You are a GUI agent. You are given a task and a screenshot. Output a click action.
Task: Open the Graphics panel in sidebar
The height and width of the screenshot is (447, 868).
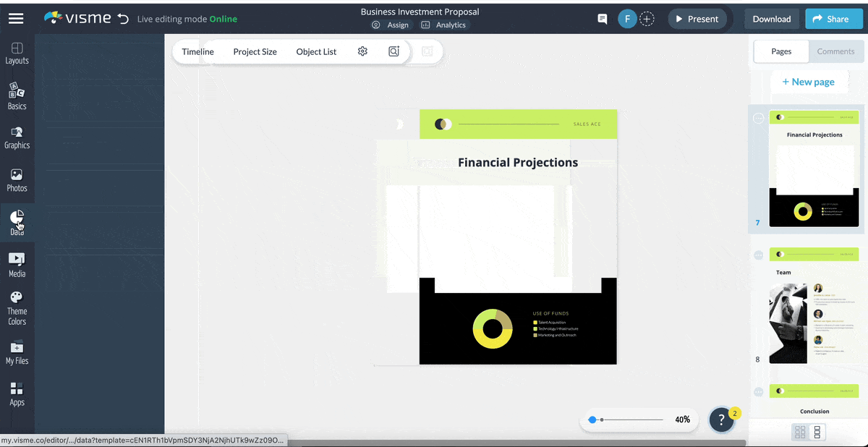(17, 137)
